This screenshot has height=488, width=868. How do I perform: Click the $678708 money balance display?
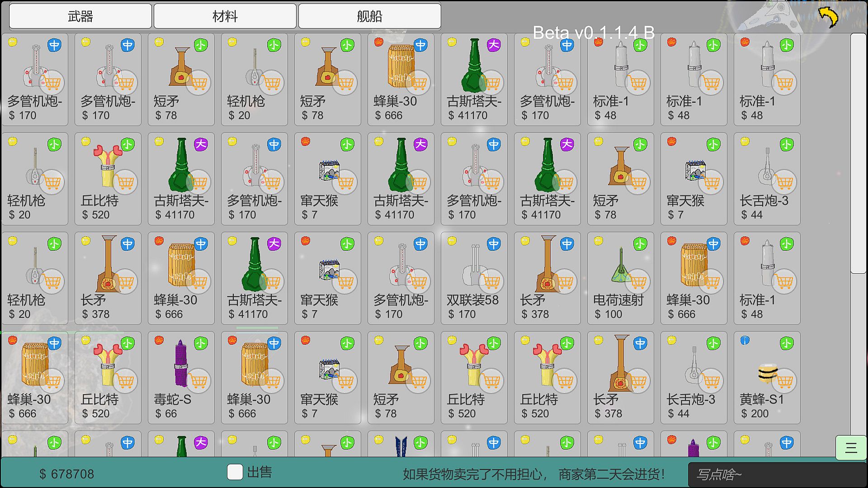click(x=67, y=474)
